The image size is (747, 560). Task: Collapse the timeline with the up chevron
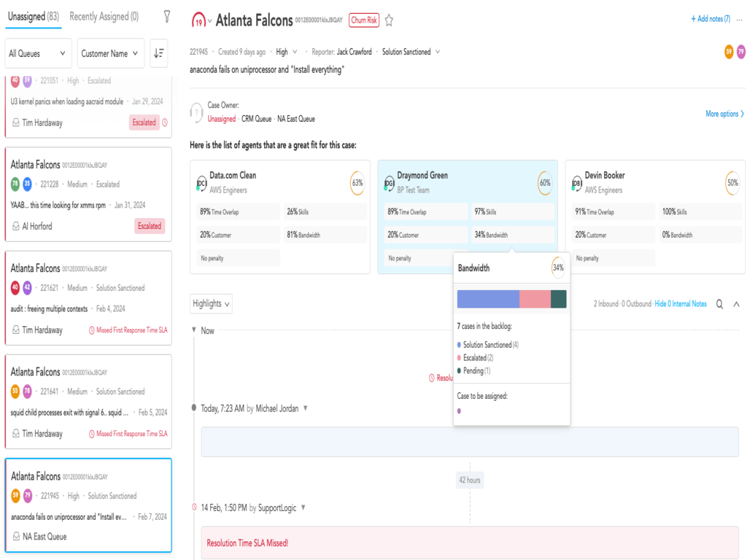tap(736, 304)
